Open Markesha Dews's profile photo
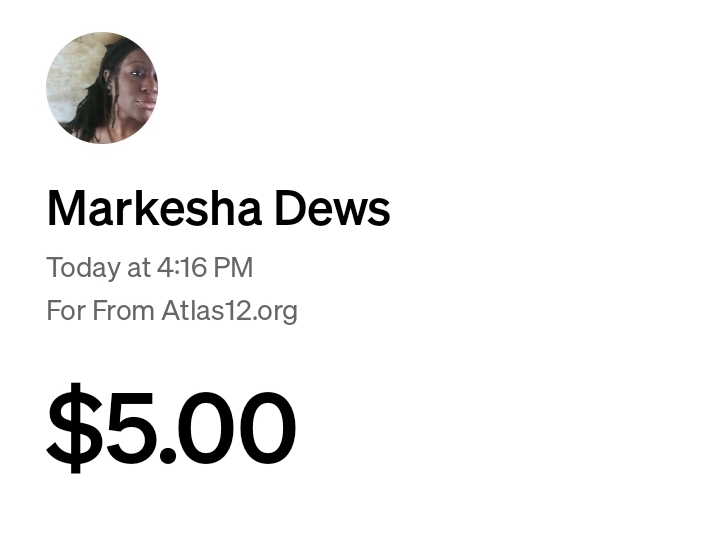This screenshot has height=548, width=720. tap(102, 88)
